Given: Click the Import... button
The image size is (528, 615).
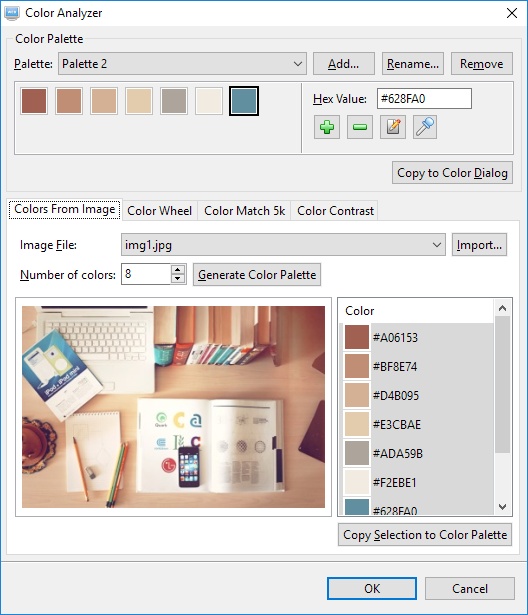Looking at the screenshot, I should pos(479,245).
